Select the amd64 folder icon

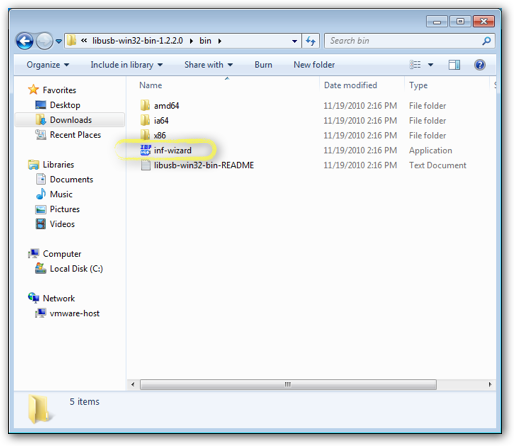coord(145,106)
